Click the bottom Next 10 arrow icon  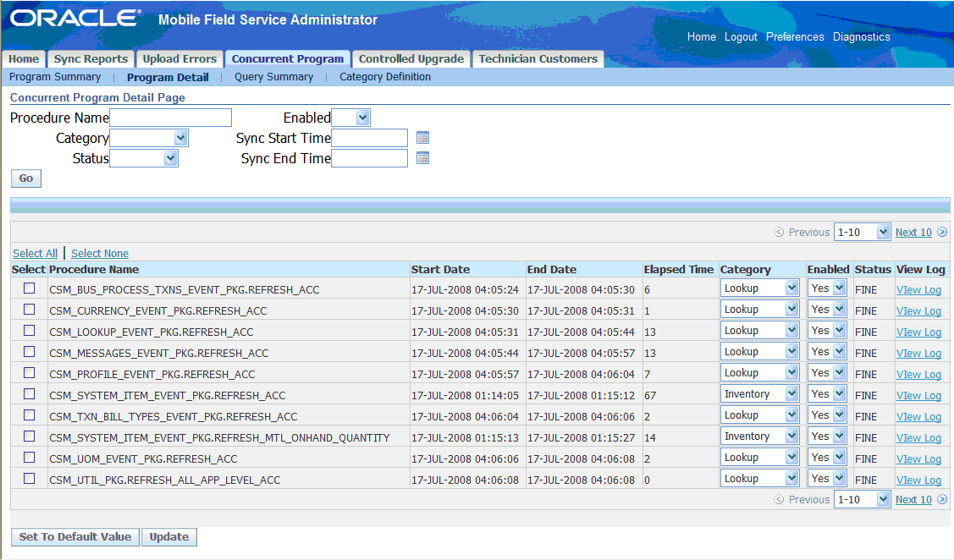pyautogui.click(x=942, y=499)
